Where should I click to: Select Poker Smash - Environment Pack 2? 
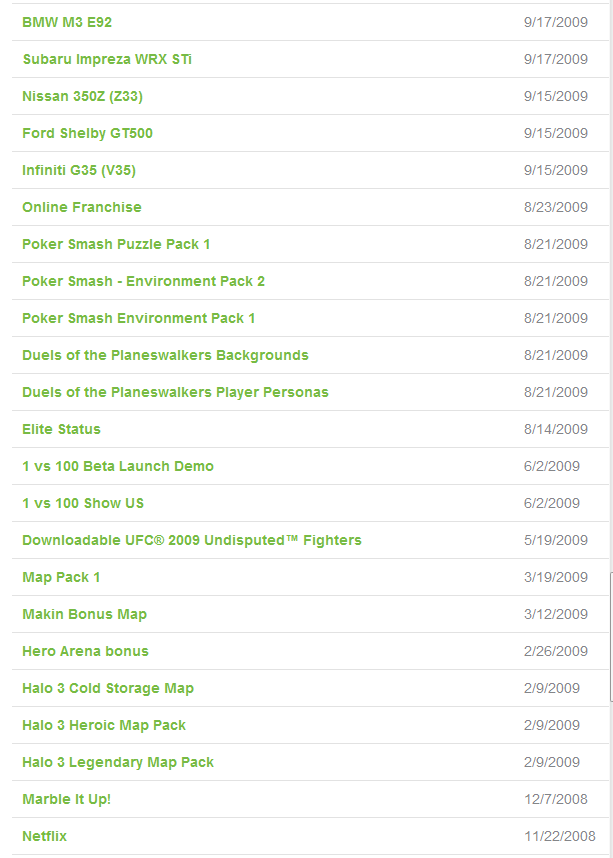(x=143, y=281)
